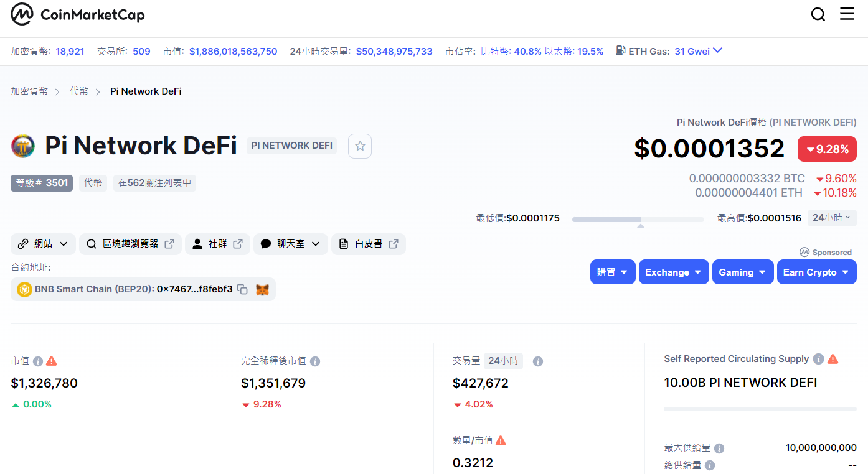Click the 10.00B PI NETWORK DEFI supply text
The height and width of the screenshot is (474, 868).
pos(741,383)
